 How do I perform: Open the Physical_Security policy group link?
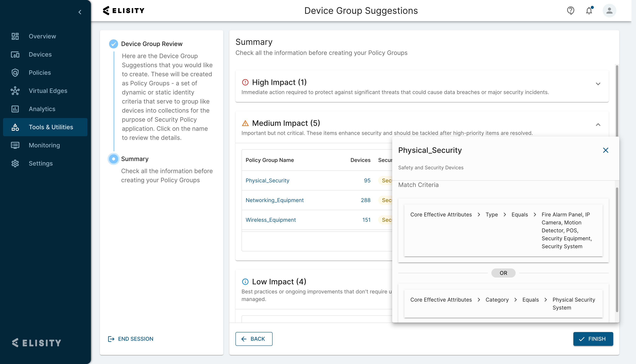click(267, 180)
